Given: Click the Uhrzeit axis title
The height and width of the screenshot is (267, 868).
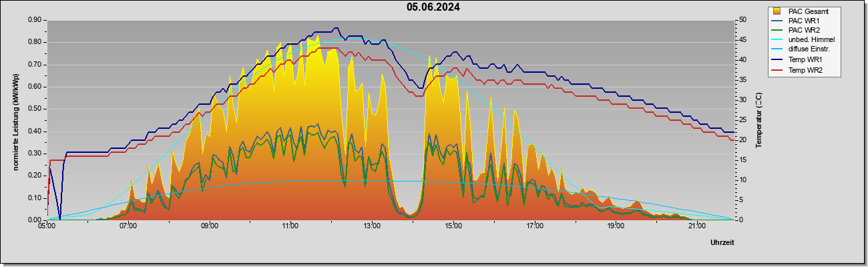Looking at the screenshot, I should [x=722, y=243].
